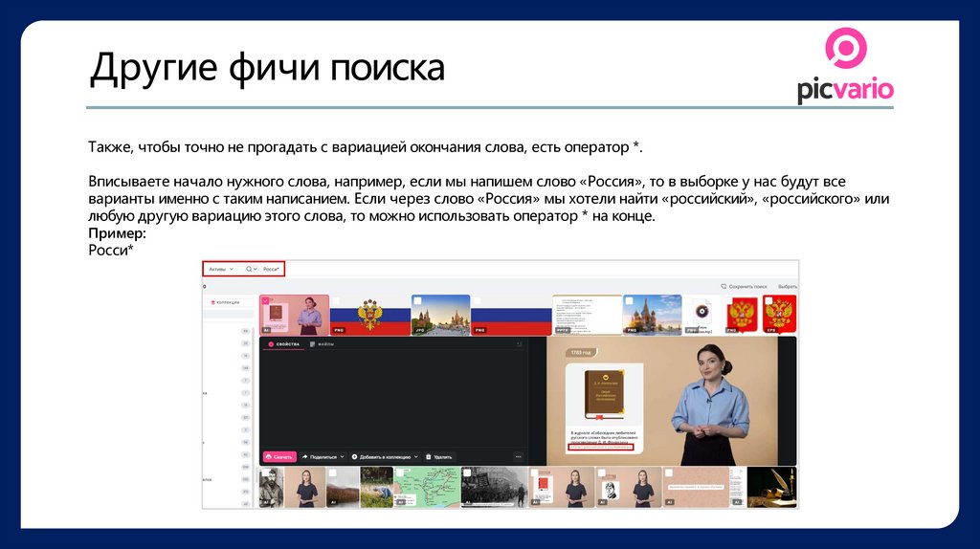Viewport: 980px width, 549px height.
Task: Tick checkbox on foggy field thumbnail
Action: pos(332,472)
